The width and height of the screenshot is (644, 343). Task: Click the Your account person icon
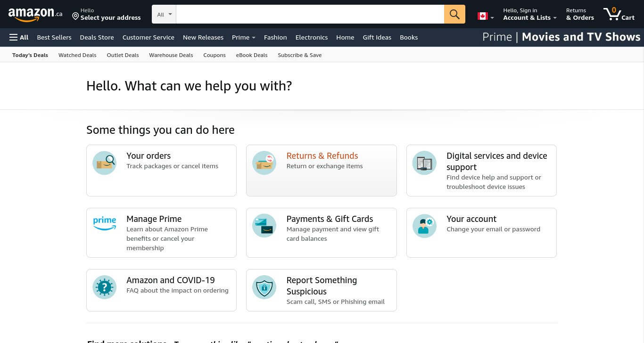(424, 226)
